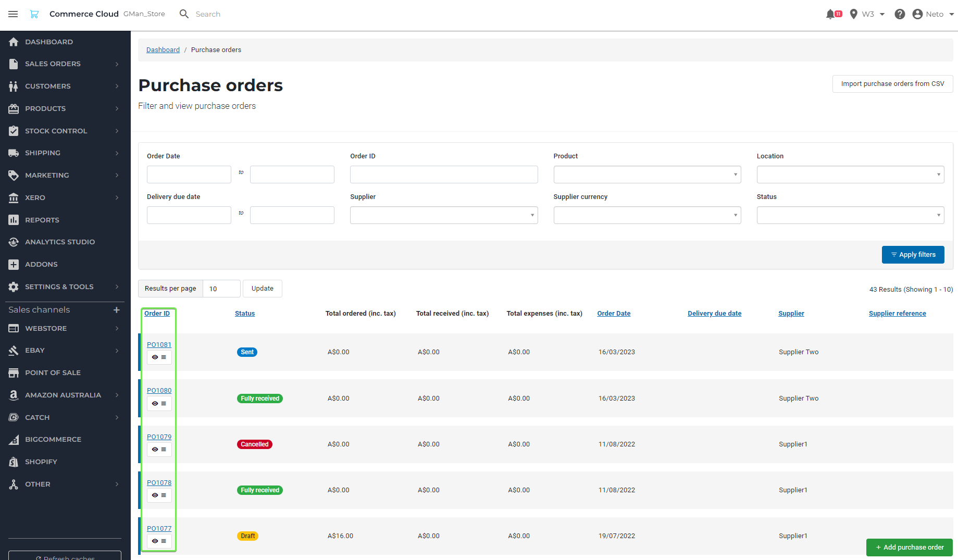Expand the Webstore submenu chevron
The image size is (958, 560).
point(117,328)
